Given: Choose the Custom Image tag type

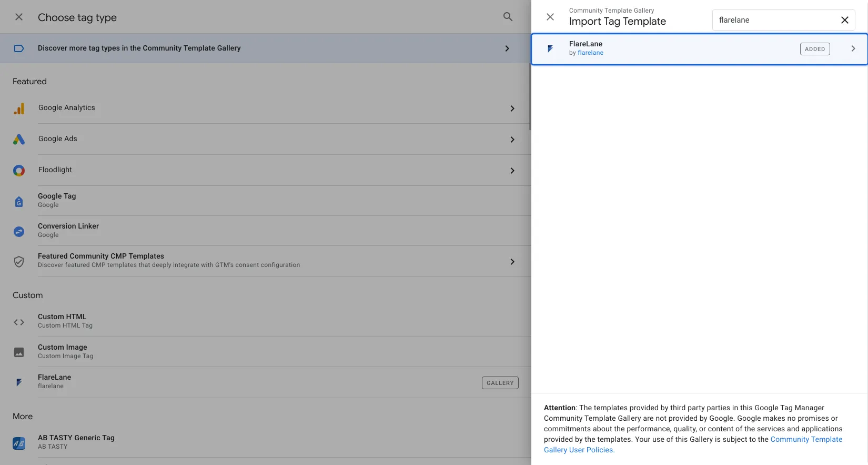Looking at the screenshot, I should coord(266,352).
